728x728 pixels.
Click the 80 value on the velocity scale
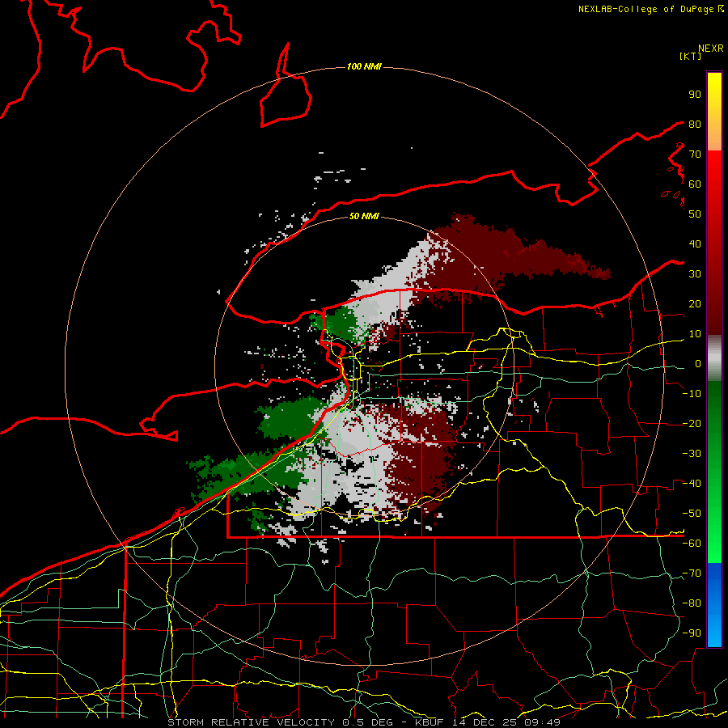coord(695,124)
